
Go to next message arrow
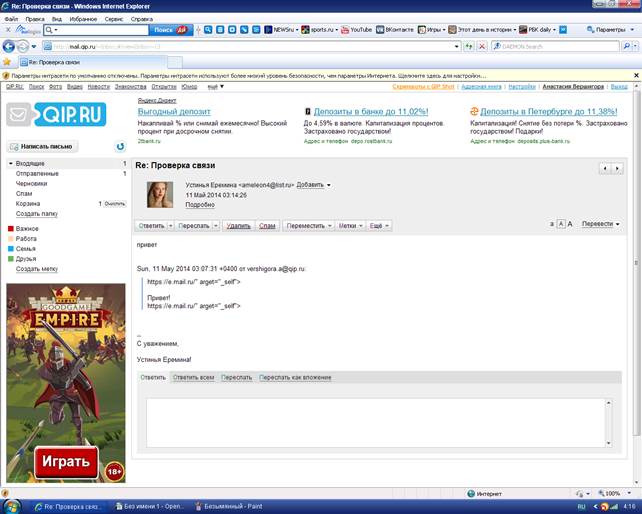[617, 168]
